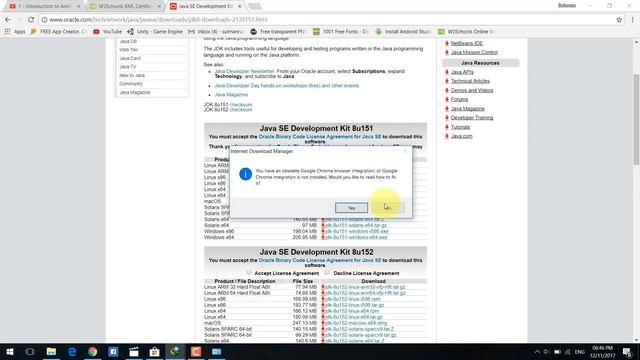Open Cortana search circle in taskbar

[x=30, y=351]
